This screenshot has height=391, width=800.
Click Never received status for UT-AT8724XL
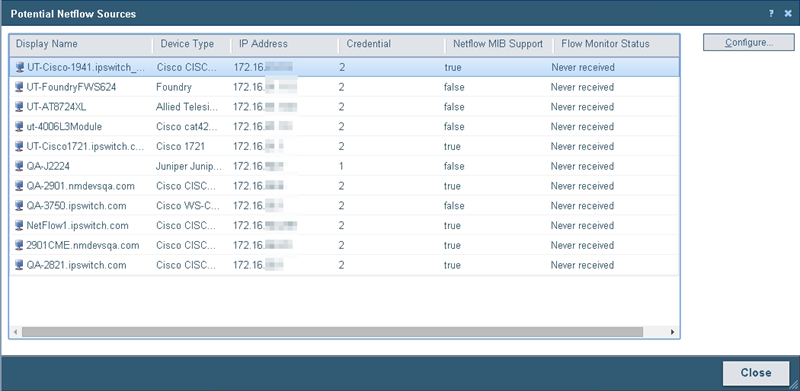point(582,107)
